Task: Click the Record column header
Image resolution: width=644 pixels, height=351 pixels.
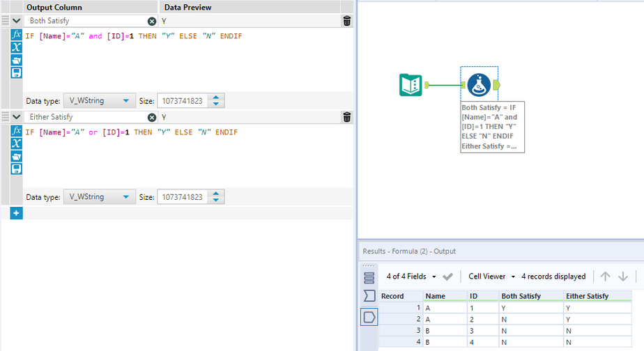Action: [x=401, y=296]
